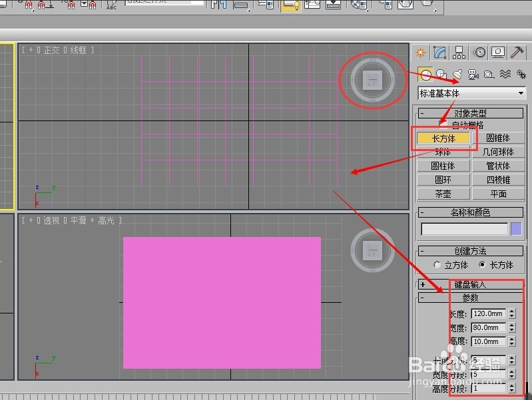
Task: Click the Mirror tool icon
Action: (219, 5)
